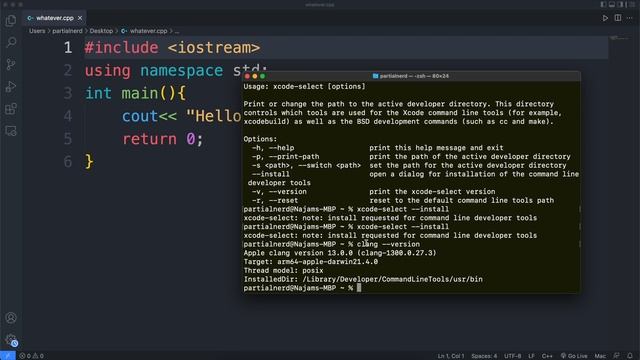Viewport: 640px width, 360px height.
Task: Click Ln 1, Col 1 in status bar
Action: click(x=451, y=356)
